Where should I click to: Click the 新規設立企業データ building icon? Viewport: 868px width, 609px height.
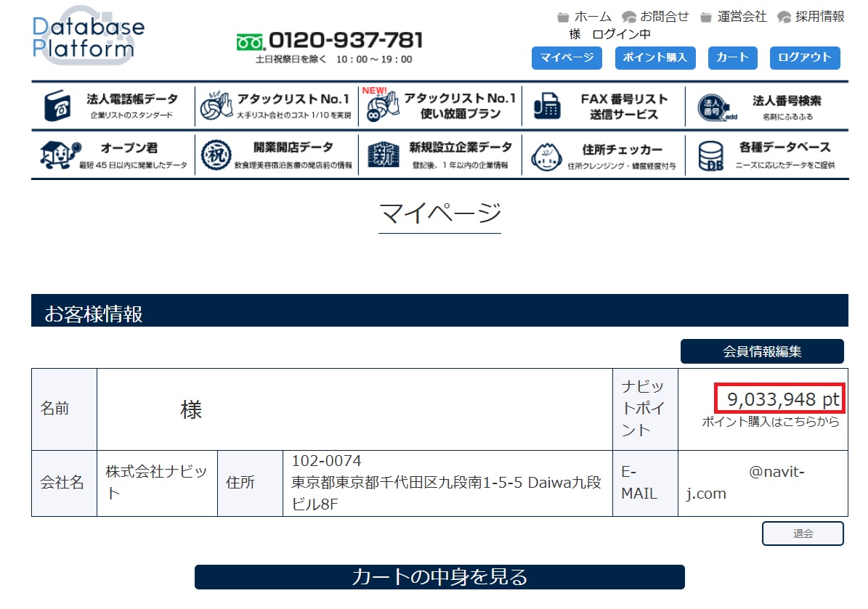click(x=383, y=155)
